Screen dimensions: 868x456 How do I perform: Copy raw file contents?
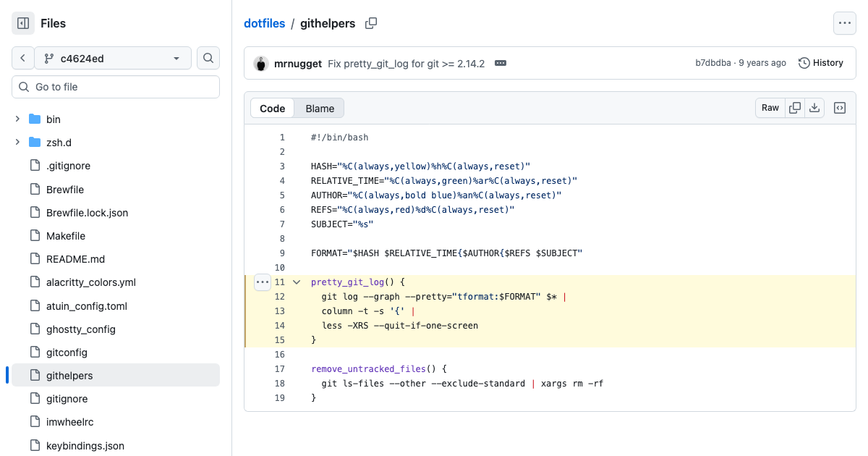click(x=795, y=108)
